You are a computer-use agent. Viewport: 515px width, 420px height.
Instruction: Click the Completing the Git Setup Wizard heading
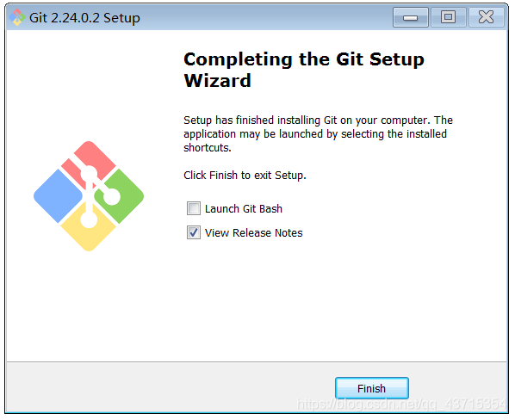[x=304, y=70]
